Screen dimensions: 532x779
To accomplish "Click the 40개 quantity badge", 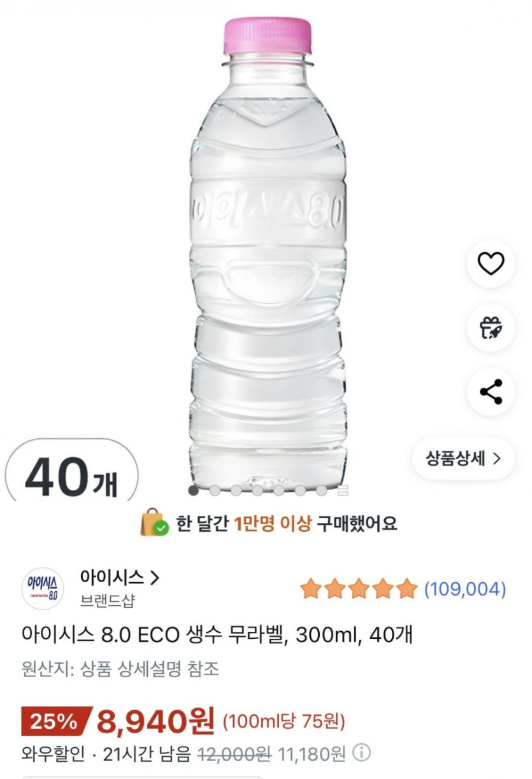I will (x=71, y=476).
